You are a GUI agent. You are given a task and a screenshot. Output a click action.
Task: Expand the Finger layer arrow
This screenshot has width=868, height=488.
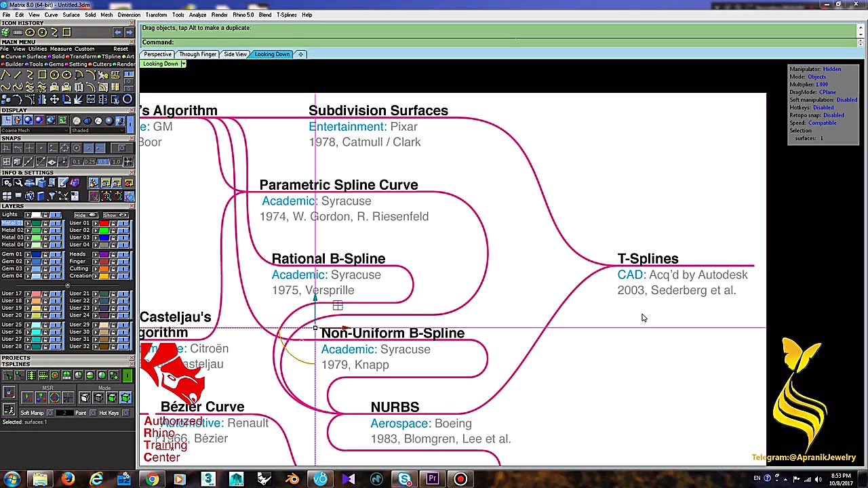(x=96, y=262)
